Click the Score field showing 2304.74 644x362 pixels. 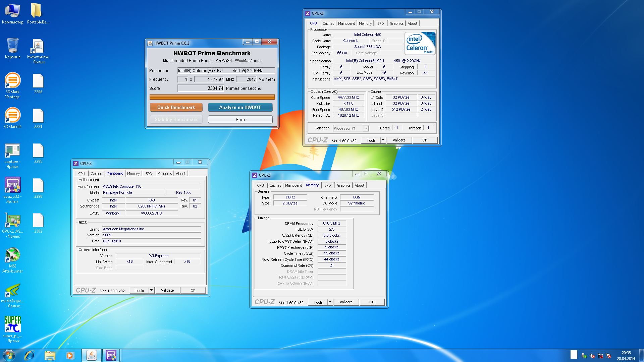tap(201, 88)
